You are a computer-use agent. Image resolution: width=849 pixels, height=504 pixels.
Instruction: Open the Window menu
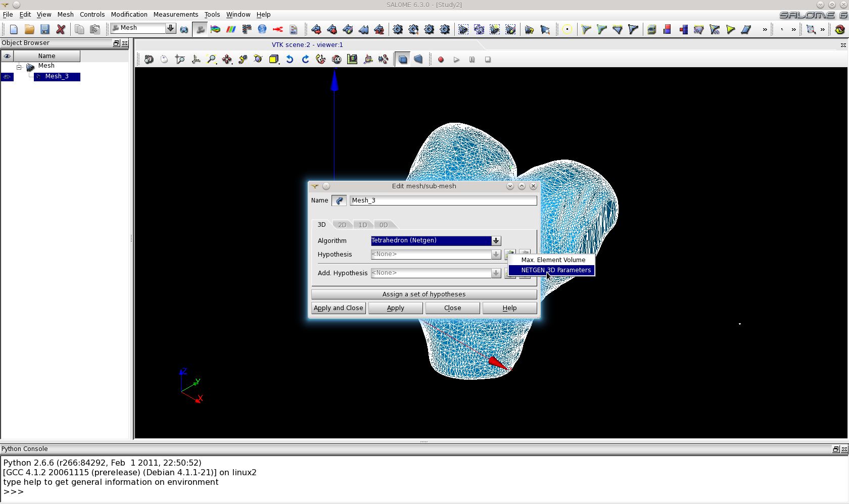coord(238,15)
